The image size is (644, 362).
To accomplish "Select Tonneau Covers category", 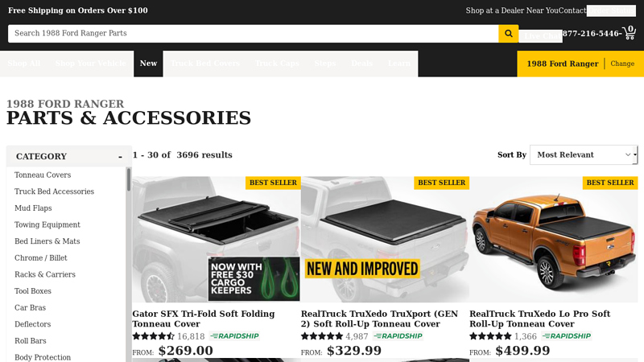I will coord(43,175).
